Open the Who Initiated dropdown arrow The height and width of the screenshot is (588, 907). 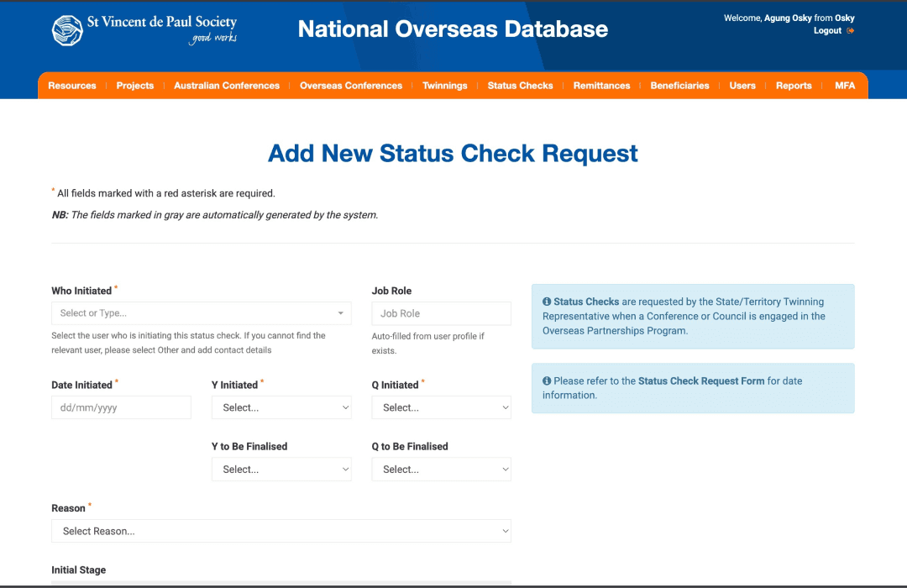pyautogui.click(x=341, y=313)
